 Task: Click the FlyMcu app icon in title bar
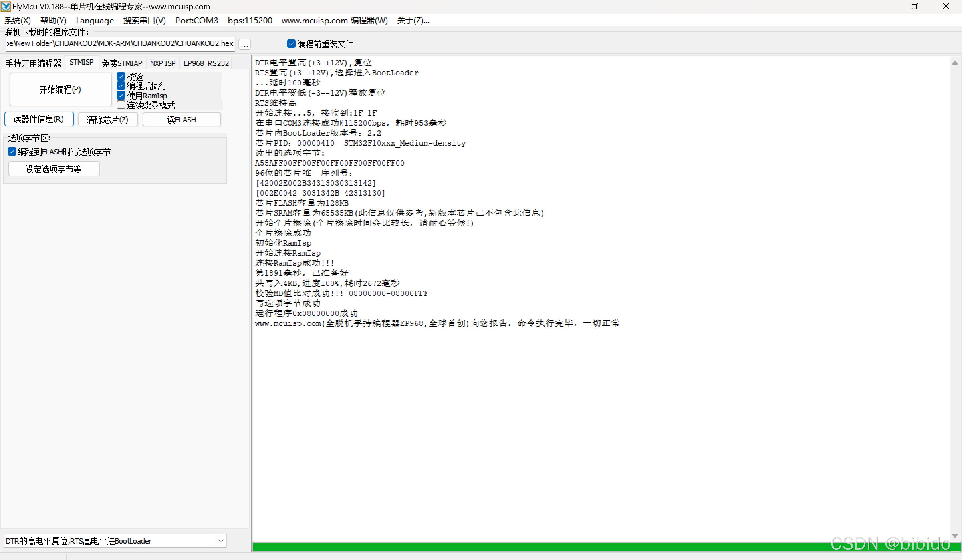coord(6,6)
